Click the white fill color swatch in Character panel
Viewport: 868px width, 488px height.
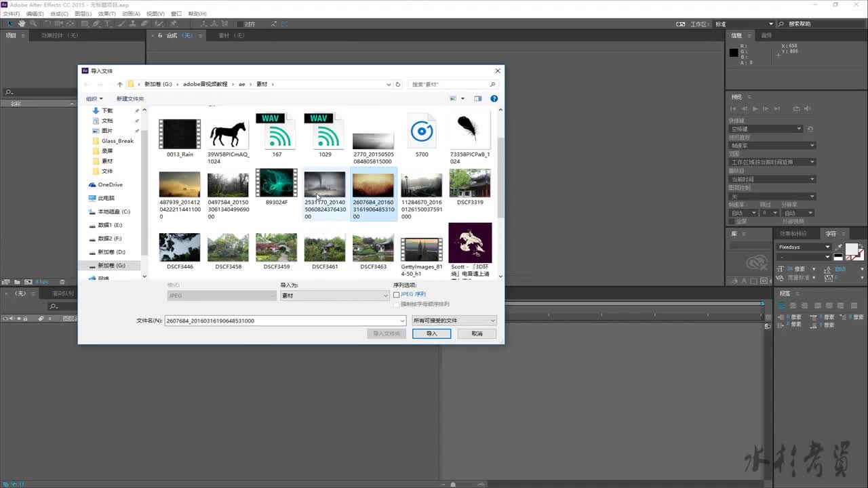852,249
